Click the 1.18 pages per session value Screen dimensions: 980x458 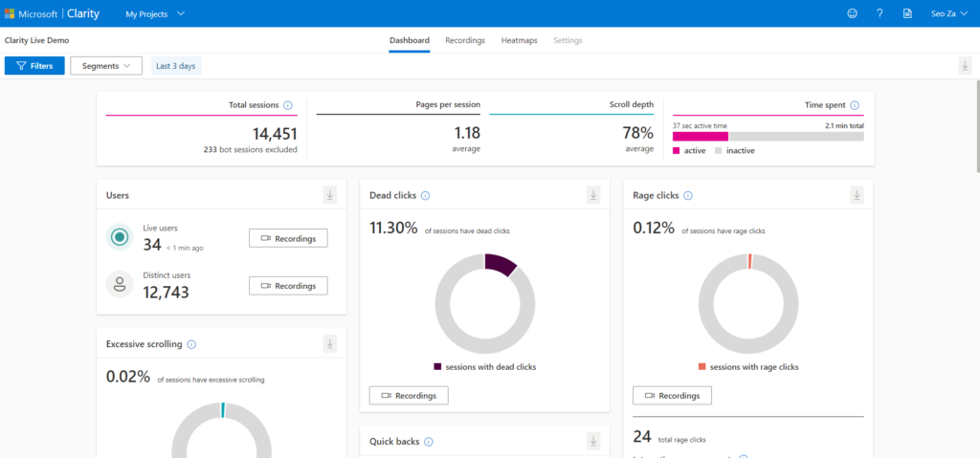coord(467,133)
